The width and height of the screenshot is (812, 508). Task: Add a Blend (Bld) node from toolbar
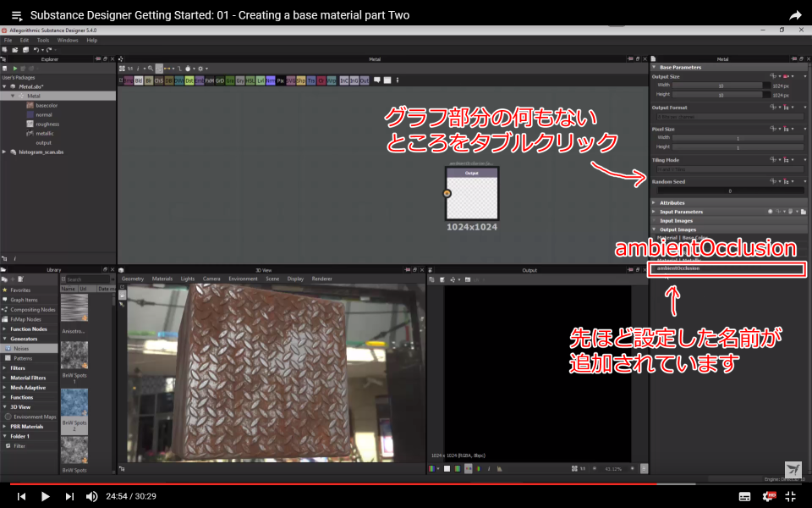click(x=138, y=80)
